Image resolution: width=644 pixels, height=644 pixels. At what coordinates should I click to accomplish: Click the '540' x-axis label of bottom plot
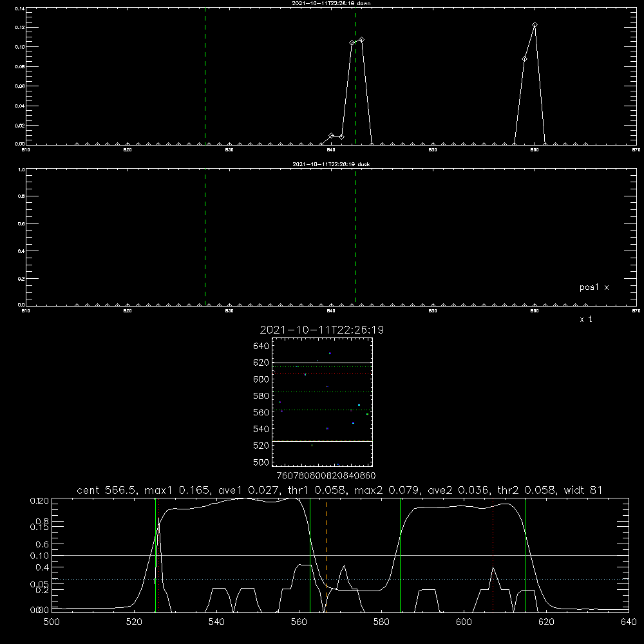click(216, 622)
